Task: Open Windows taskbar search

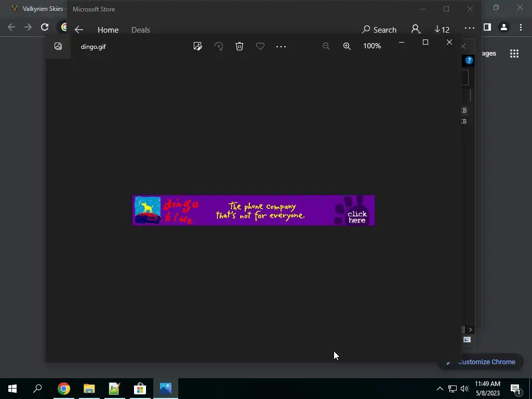Action: (x=37, y=389)
